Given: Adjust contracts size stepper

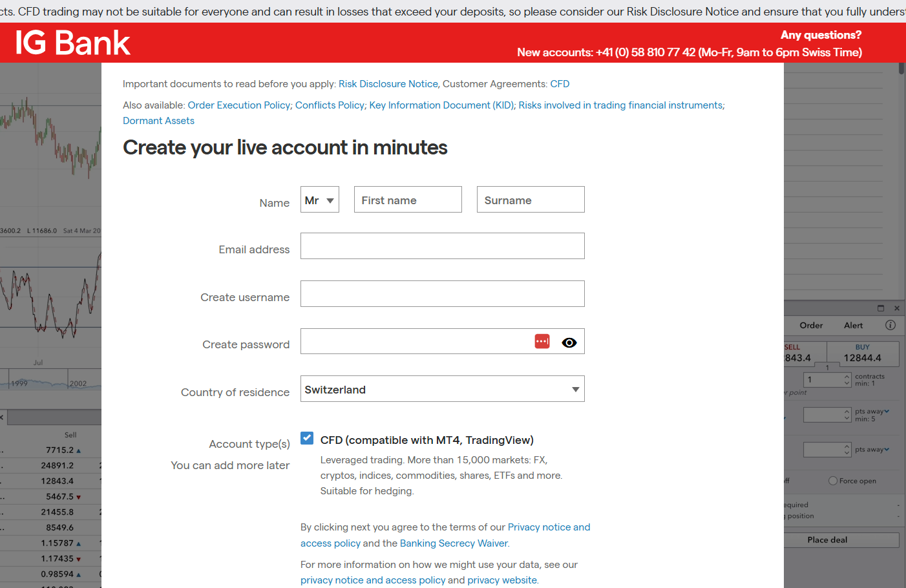Looking at the screenshot, I should [847, 380].
